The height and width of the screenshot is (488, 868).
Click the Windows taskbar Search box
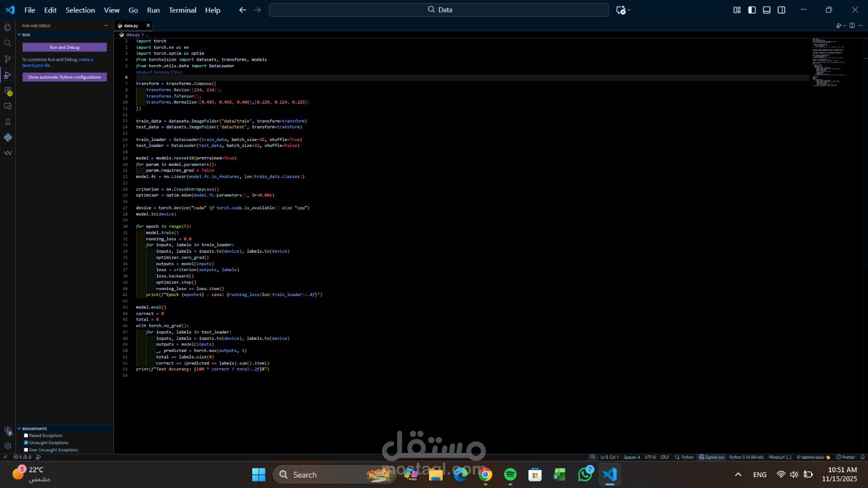(x=334, y=474)
